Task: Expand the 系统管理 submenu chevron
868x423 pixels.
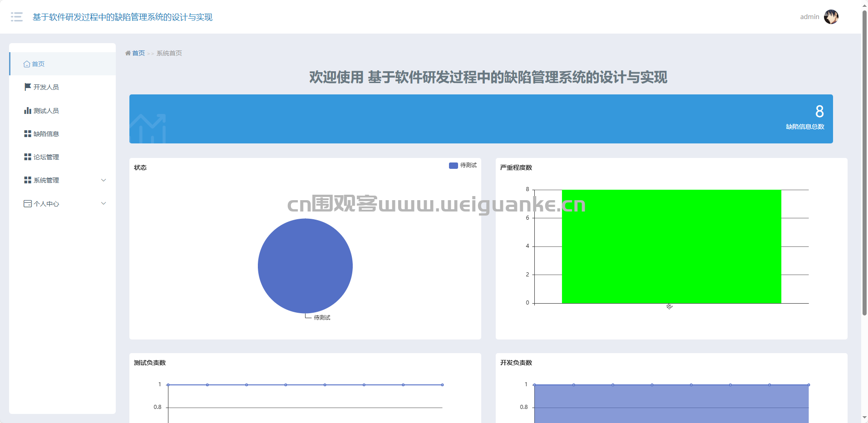Action: 104,180
